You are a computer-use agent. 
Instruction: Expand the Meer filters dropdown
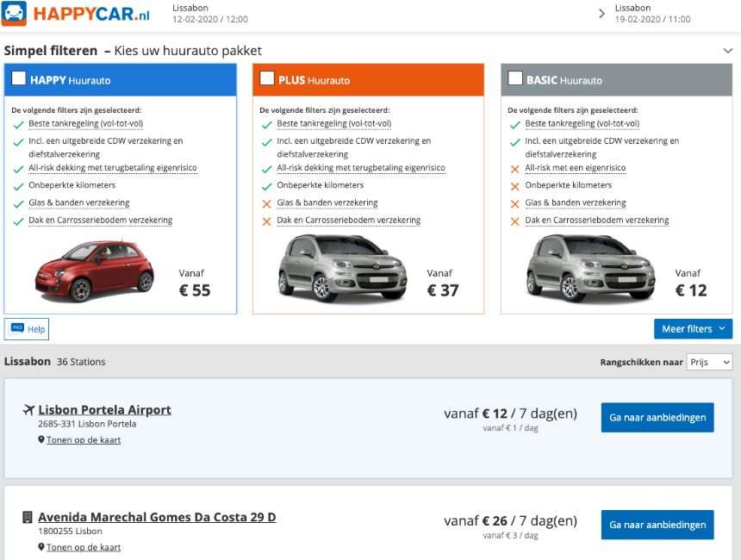click(694, 329)
